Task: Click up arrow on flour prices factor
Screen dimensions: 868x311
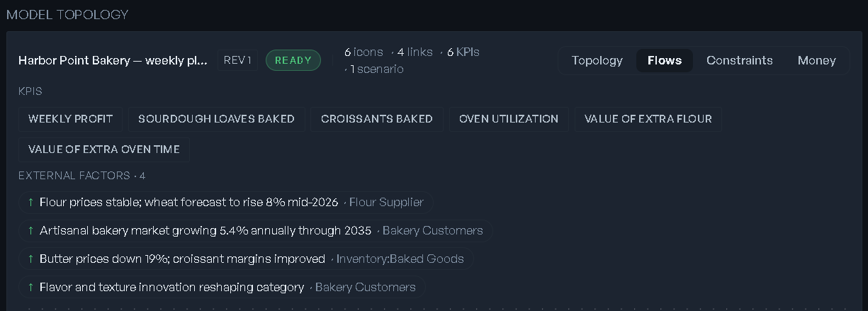Action: click(x=30, y=203)
